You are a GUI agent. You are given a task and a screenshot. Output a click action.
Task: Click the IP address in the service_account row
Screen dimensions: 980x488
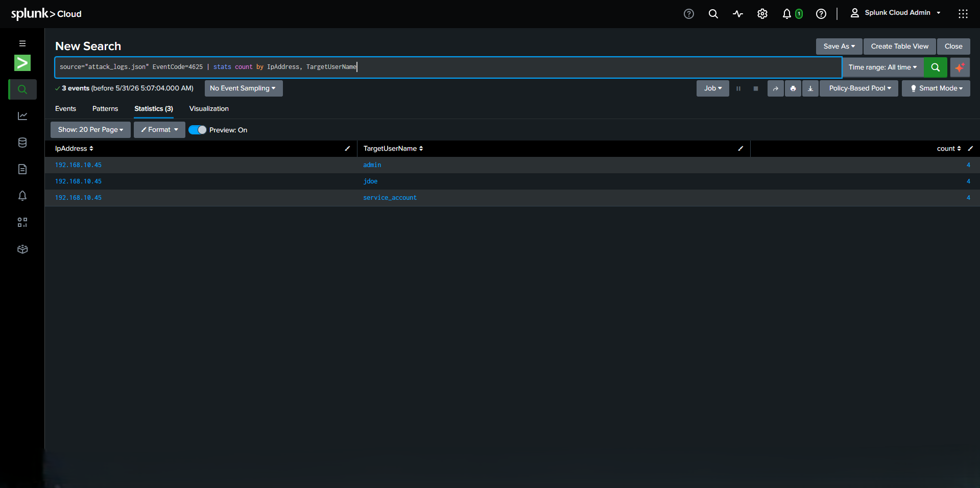tap(78, 198)
